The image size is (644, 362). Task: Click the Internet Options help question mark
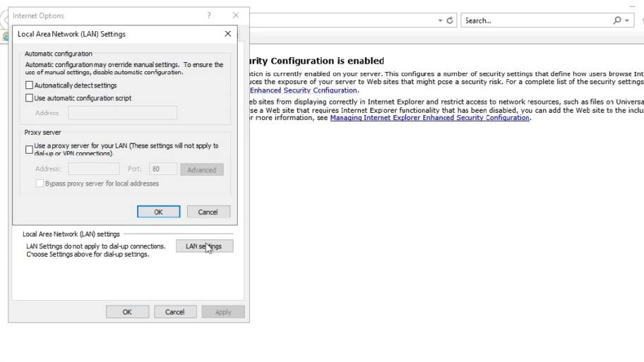coord(209,16)
